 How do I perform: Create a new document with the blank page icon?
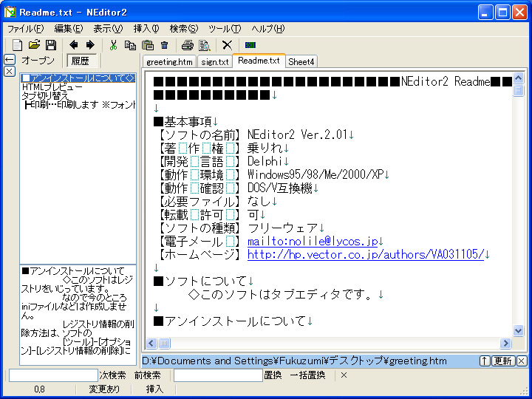click(17, 45)
